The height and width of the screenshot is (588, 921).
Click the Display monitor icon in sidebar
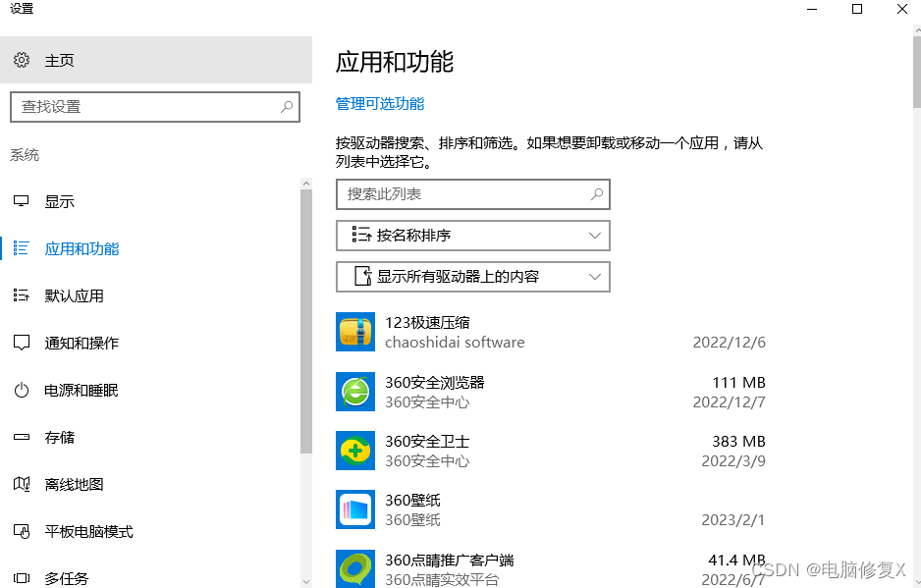(22, 201)
